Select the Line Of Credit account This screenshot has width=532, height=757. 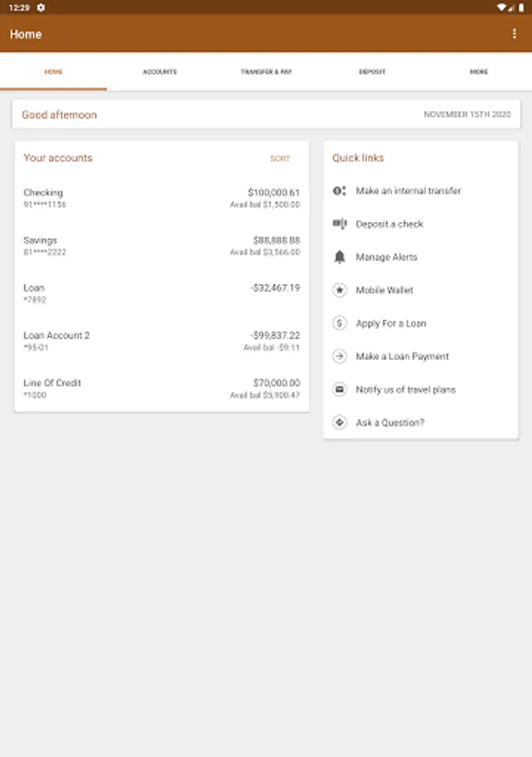click(x=161, y=389)
